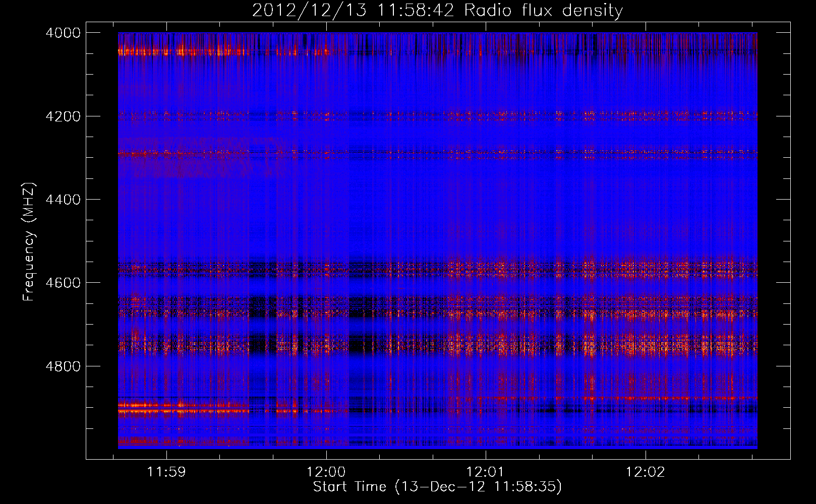This screenshot has height=504, width=816.
Task: Select the 4200 frequency tick label
Action: [x=63, y=116]
